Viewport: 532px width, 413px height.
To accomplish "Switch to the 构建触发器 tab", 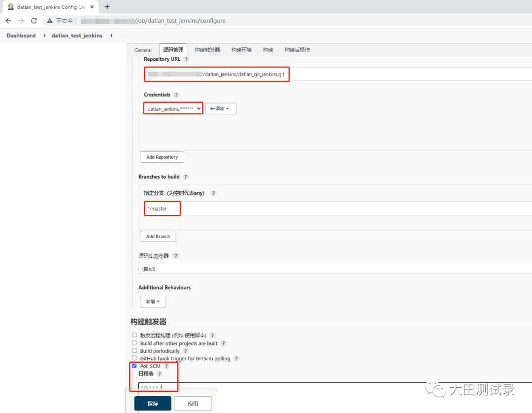I will point(207,50).
